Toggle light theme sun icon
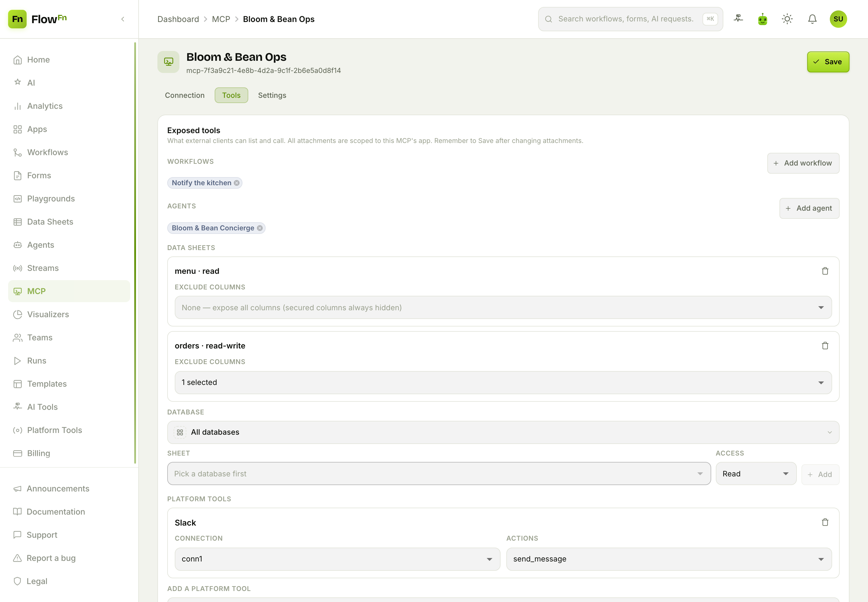 (787, 19)
